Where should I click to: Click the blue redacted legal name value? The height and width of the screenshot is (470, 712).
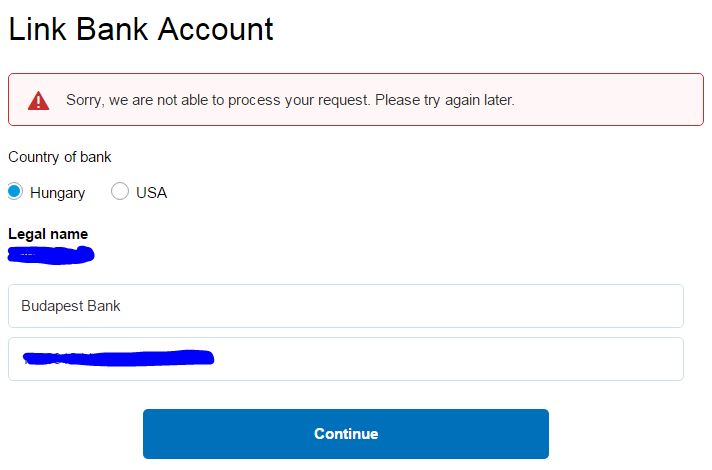tap(51, 255)
